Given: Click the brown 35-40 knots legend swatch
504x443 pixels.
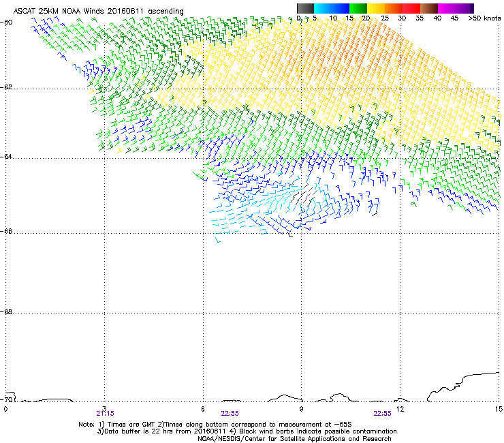Looking at the screenshot, I should [429, 8].
